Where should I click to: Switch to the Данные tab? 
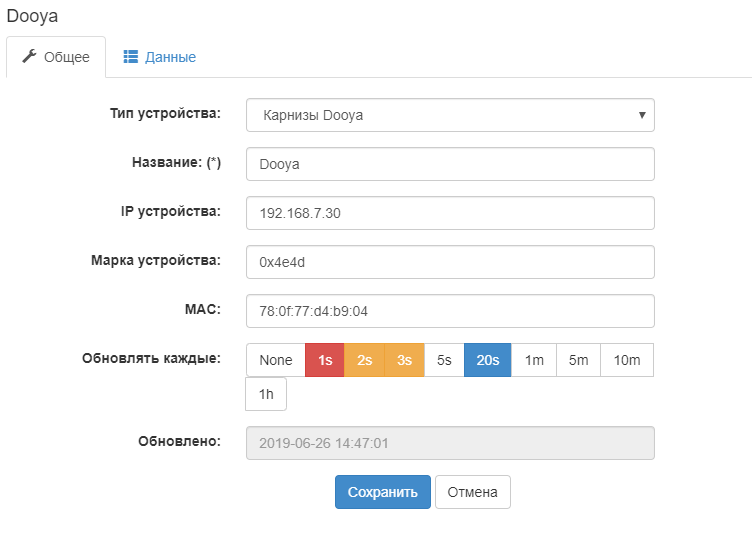(x=160, y=57)
